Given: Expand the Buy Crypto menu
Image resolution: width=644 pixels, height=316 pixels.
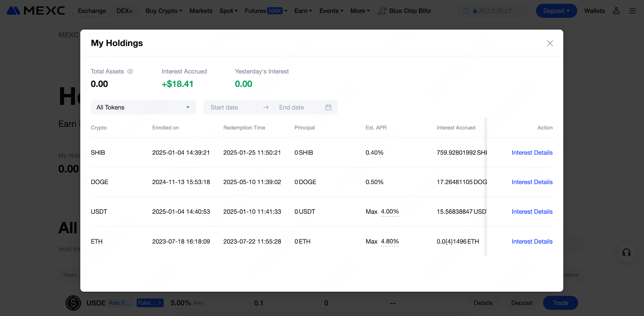Looking at the screenshot, I should click(164, 11).
